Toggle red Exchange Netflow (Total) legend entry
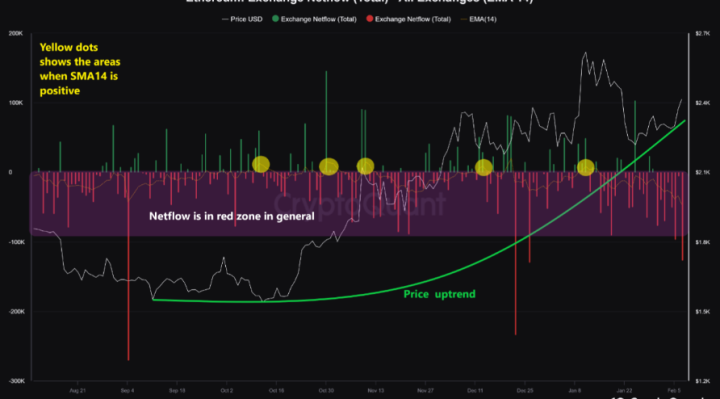This screenshot has width=720, height=399. pos(409,19)
